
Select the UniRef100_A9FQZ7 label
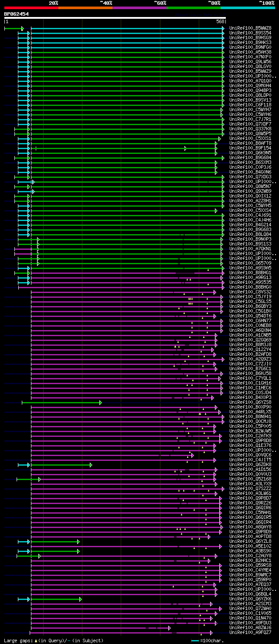click(250, 632)
